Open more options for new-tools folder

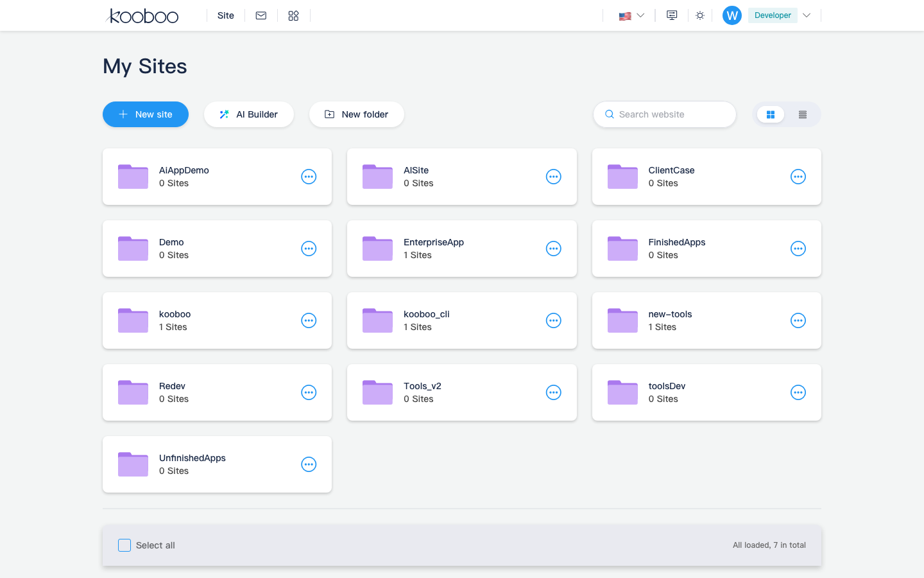pyautogui.click(x=798, y=320)
